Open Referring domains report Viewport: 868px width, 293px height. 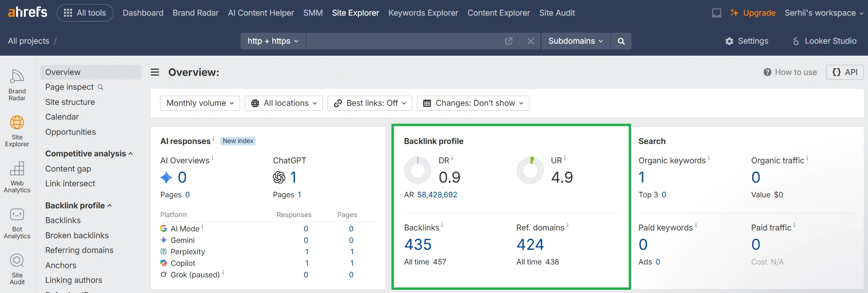click(79, 250)
